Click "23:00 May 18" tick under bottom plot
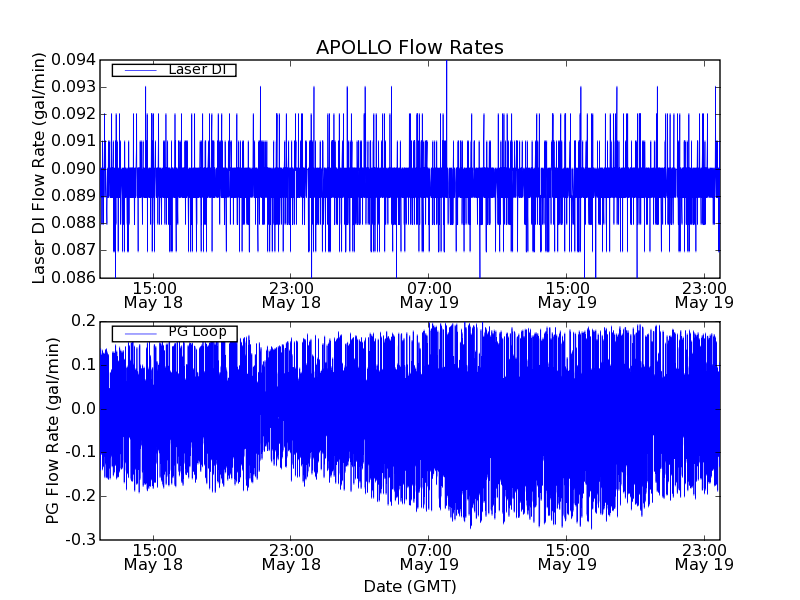Screen dimensions: 800x600 291,557
